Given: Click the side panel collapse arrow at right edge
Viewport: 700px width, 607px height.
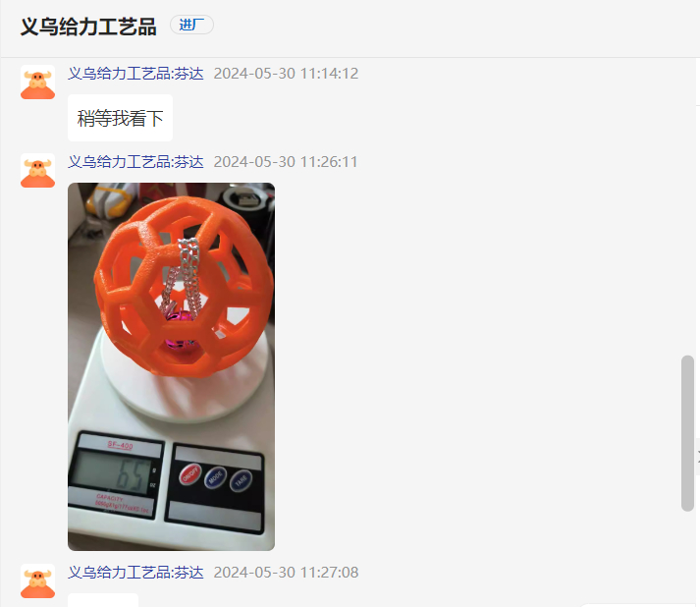Looking at the screenshot, I should click(x=697, y=456).
